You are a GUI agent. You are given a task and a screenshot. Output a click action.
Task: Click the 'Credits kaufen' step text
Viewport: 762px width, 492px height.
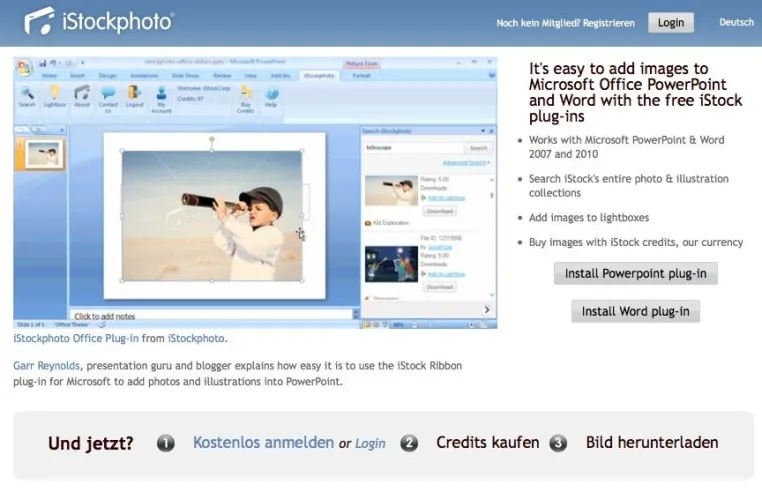pos(487,442)
